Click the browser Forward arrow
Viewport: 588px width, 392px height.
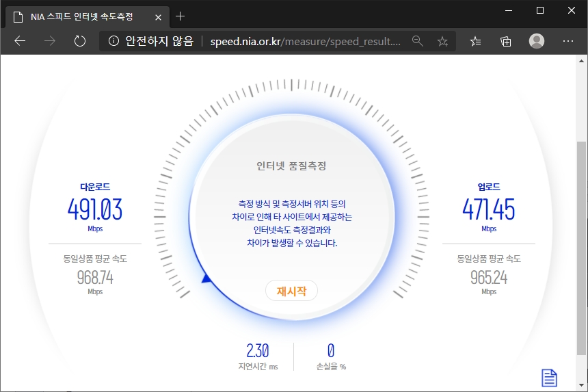point(49,41)
